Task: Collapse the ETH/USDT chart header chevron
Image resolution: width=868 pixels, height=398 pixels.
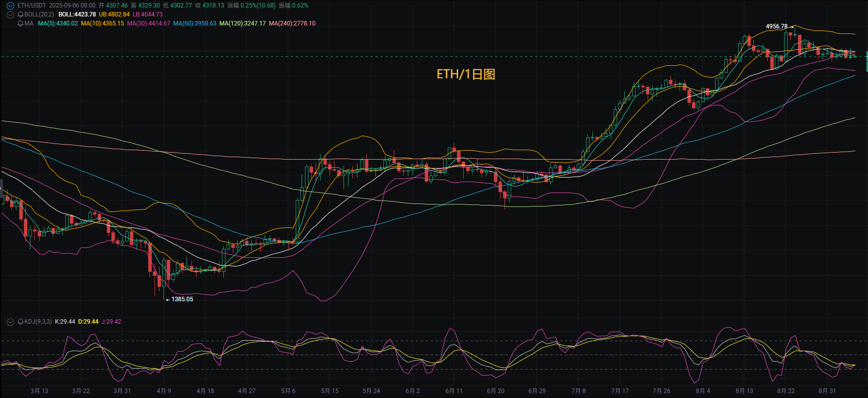Action: (x=10, y=6)
